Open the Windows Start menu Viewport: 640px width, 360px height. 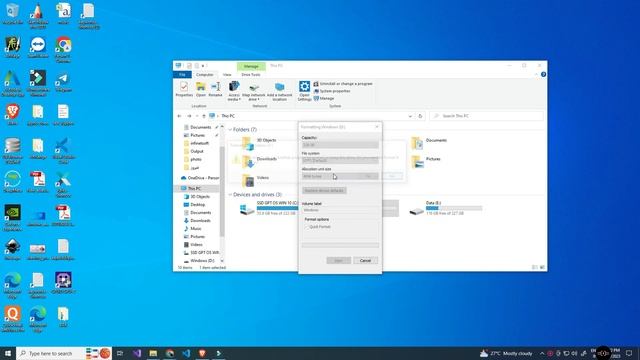tap(8, 353)
